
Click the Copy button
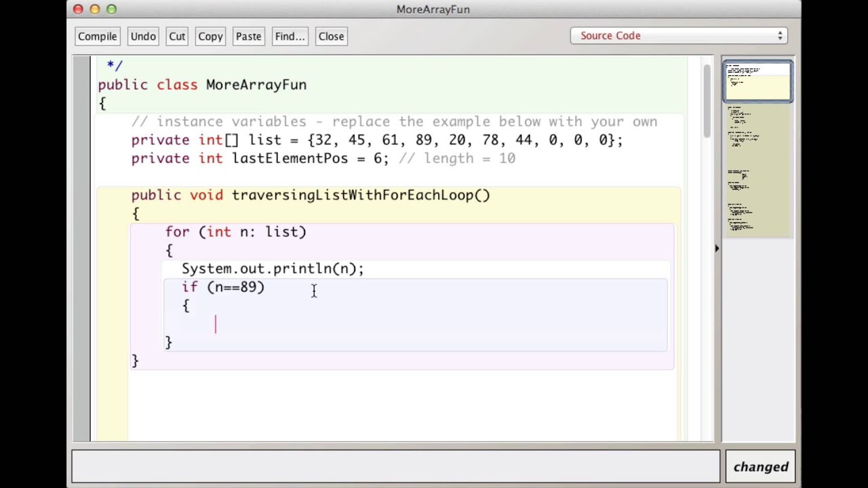pos(210,36)
